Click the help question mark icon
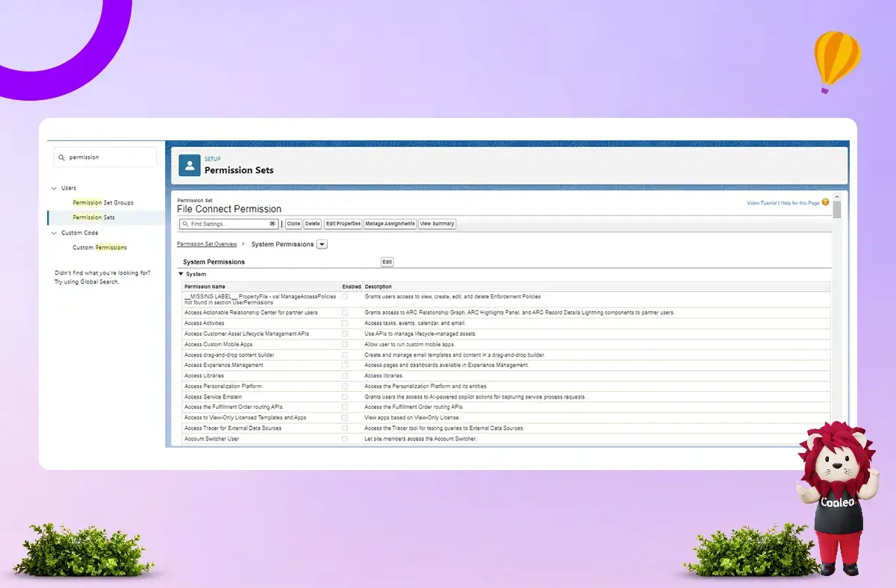The image size is (896, 588). 825,202
